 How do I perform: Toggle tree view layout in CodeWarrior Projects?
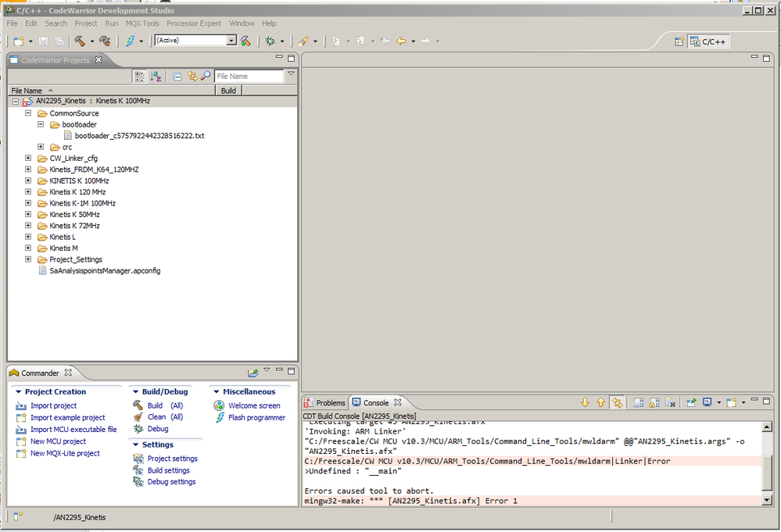(139, 76)
